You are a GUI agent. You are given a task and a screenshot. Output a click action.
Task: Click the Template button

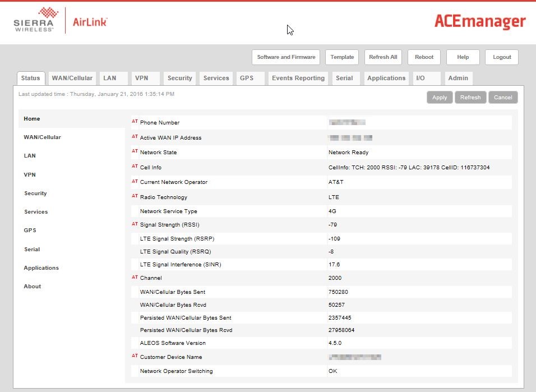[x=342, y=57]
